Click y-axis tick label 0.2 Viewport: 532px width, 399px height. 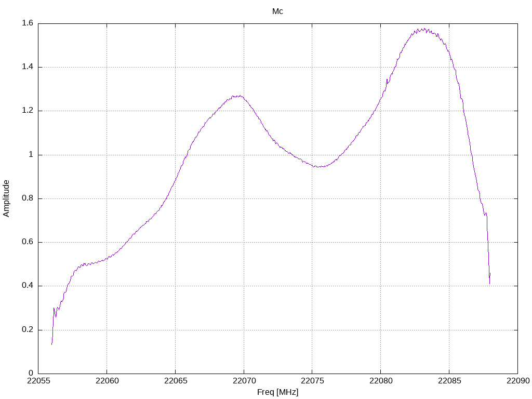tap(28, 330)
